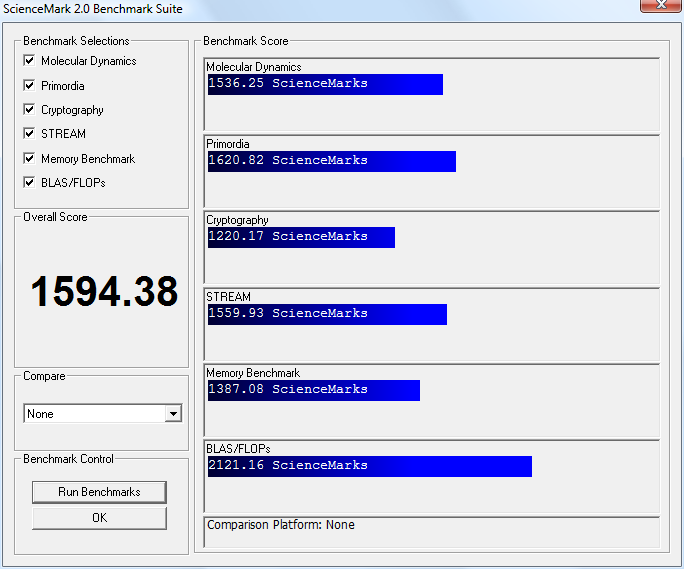Screen dimensions: 684x569
Task: Toggle the Primordia benchmark checkbox
Action: click(x=29, y=85)
